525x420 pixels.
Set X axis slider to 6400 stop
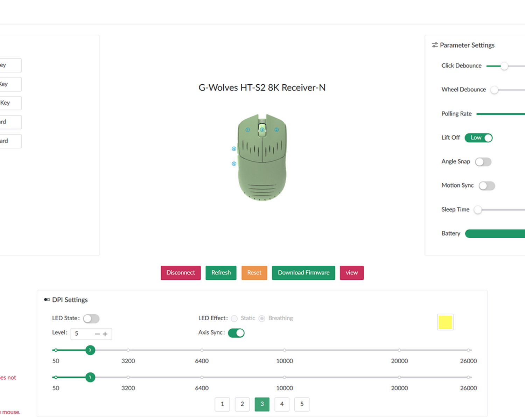tap(202, 350)
